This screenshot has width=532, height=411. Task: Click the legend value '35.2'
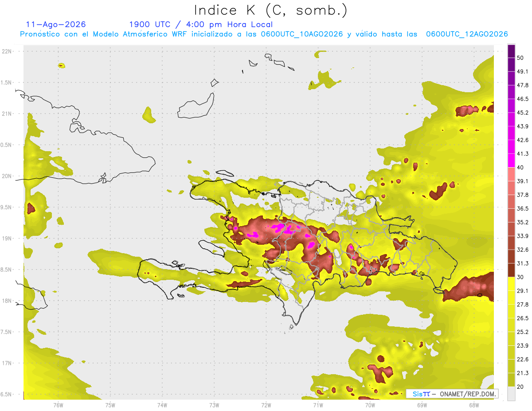tap(523, 222)
